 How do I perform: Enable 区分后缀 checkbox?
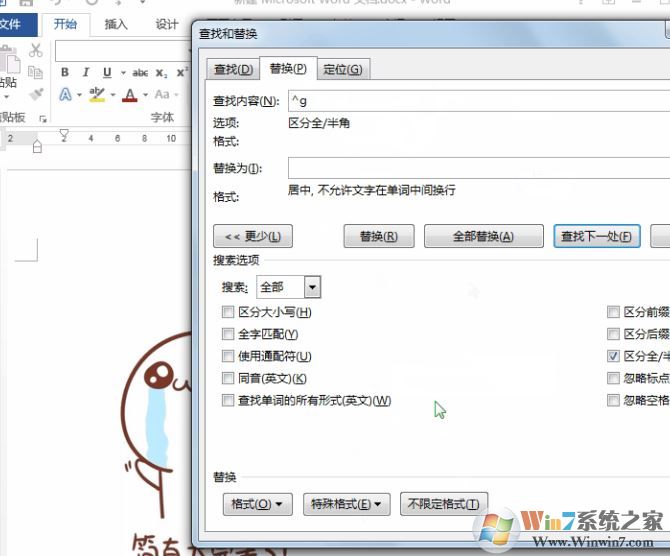613,334
